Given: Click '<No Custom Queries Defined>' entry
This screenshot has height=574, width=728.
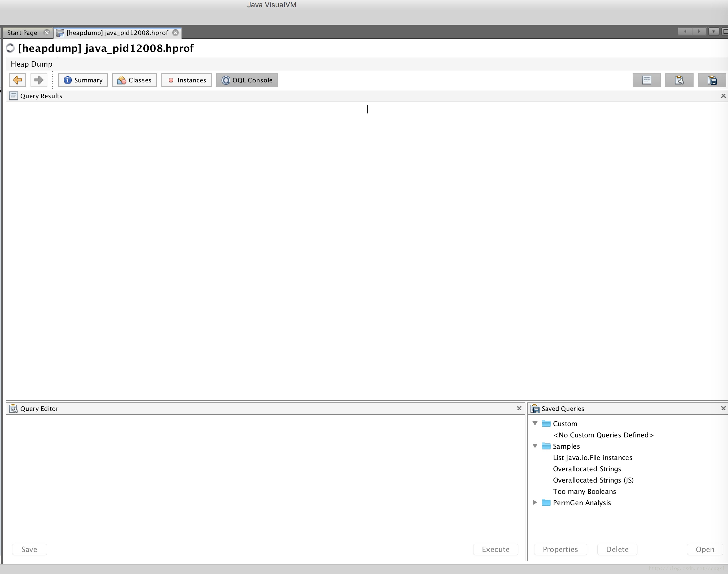Looking at the screenshot, I should click(x=603, y=435).
